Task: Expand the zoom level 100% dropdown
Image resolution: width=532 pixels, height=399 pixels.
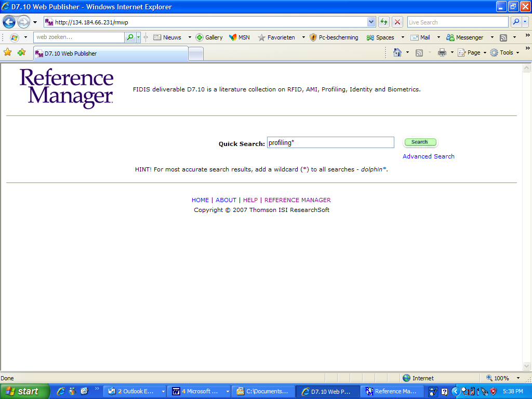Action: coord(519,378)
